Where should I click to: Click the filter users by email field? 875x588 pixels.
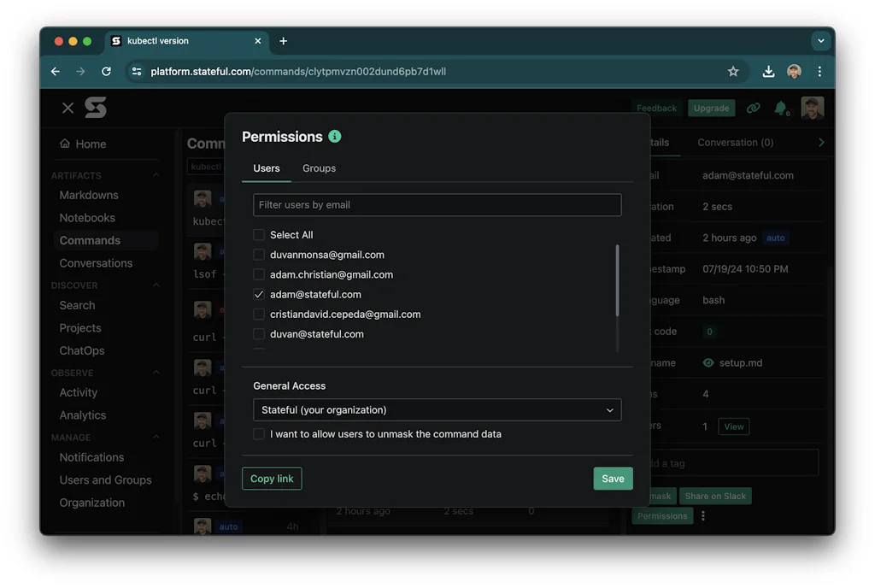click(x=437, y=205)
